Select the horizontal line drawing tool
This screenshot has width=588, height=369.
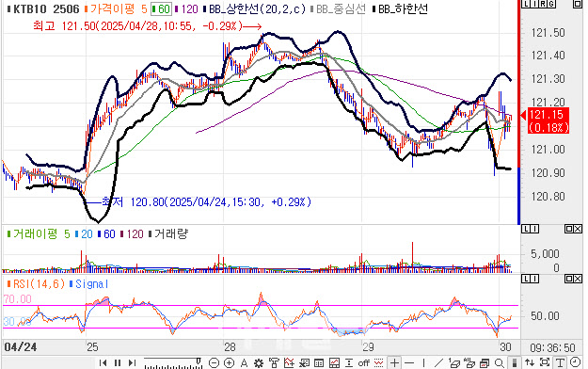[x=409, y=363]
